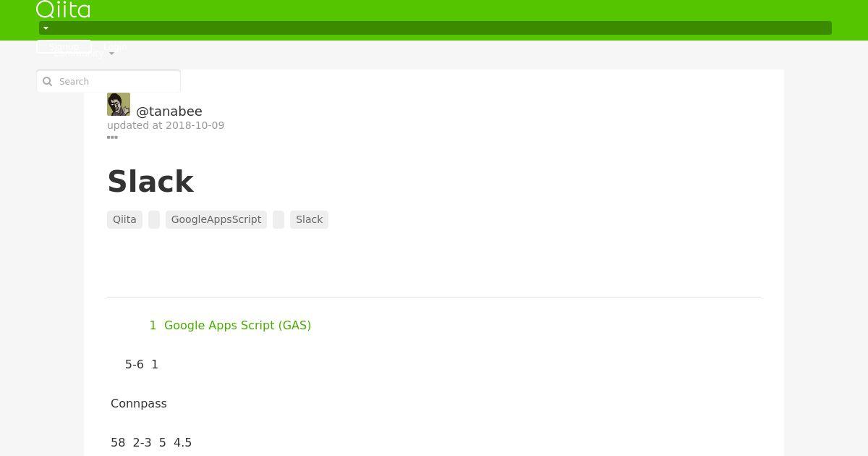Open the Qiita home logo
Image resolution: width=868 pixels, height=456 pixels.
click(x=63, y=9)
